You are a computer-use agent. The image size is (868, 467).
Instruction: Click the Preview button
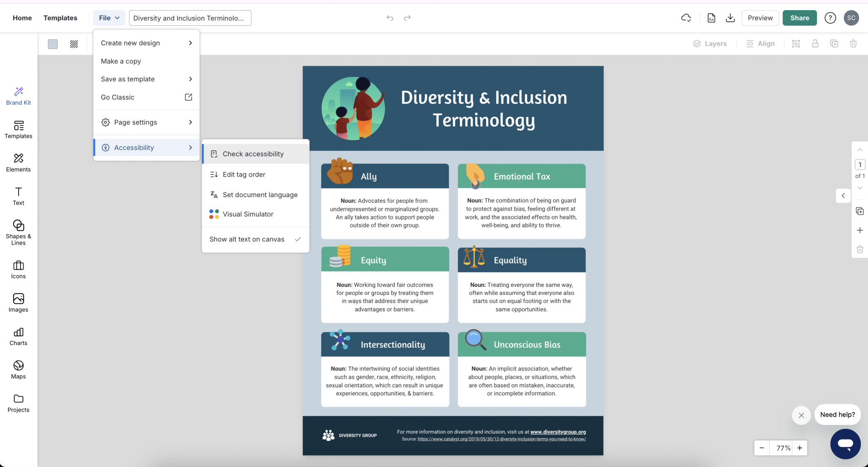(x=760, y=18)
